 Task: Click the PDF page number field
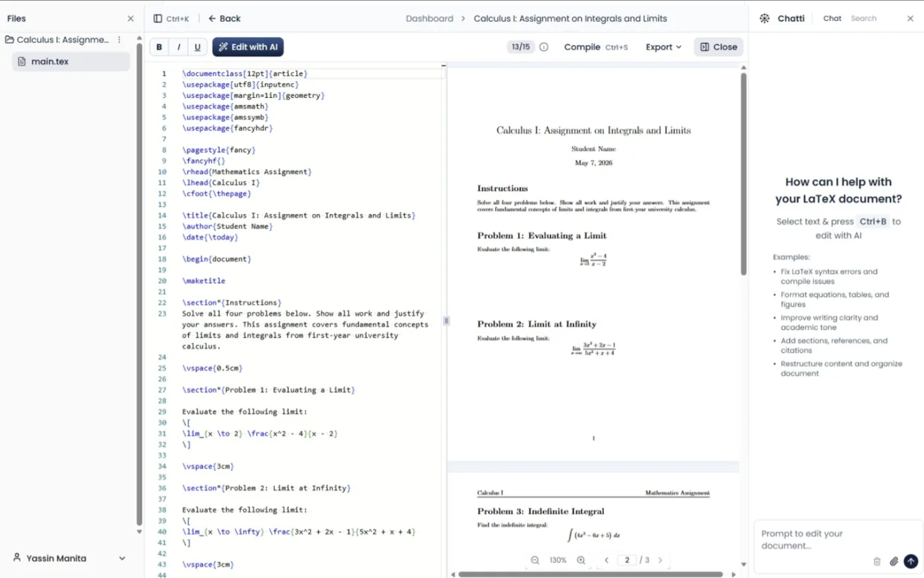(x=627, y=560)
